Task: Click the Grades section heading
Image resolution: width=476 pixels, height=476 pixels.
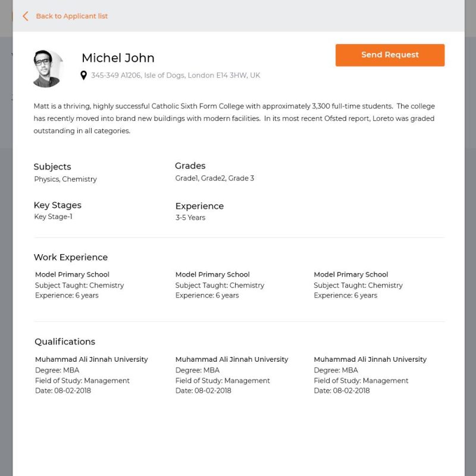Action: (x=190, y=166)
